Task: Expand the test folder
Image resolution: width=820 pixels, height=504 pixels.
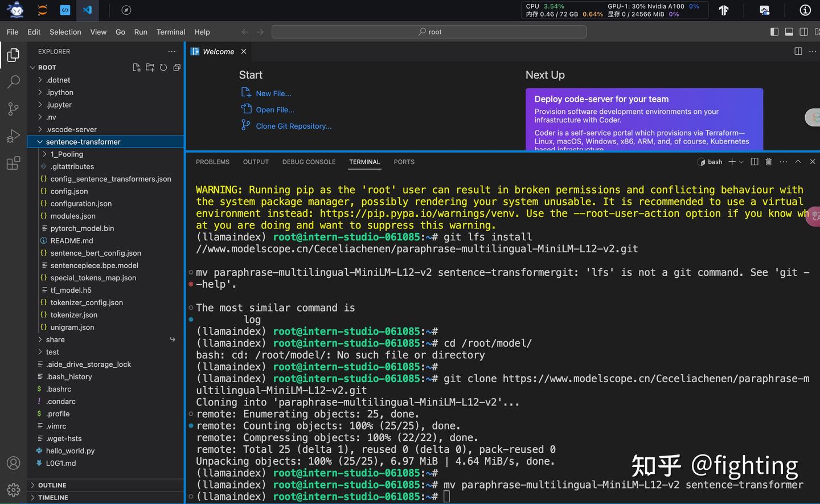Action: point(105,352)
